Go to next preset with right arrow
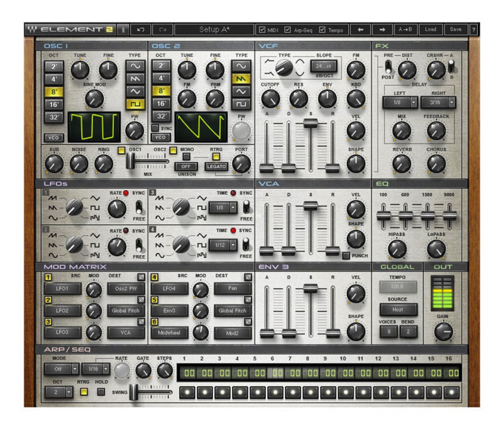504x433 pixels. [x=382, y=29]
